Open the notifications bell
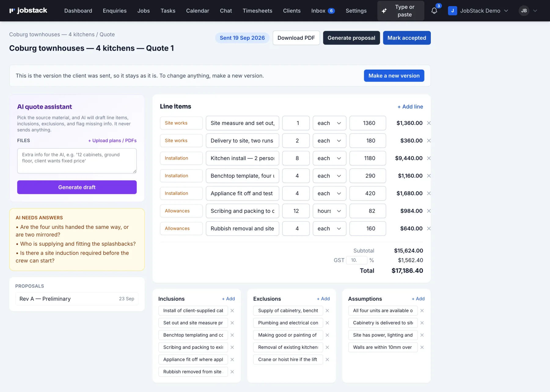This screenshot has height=392, width=550. click(434, 11)
